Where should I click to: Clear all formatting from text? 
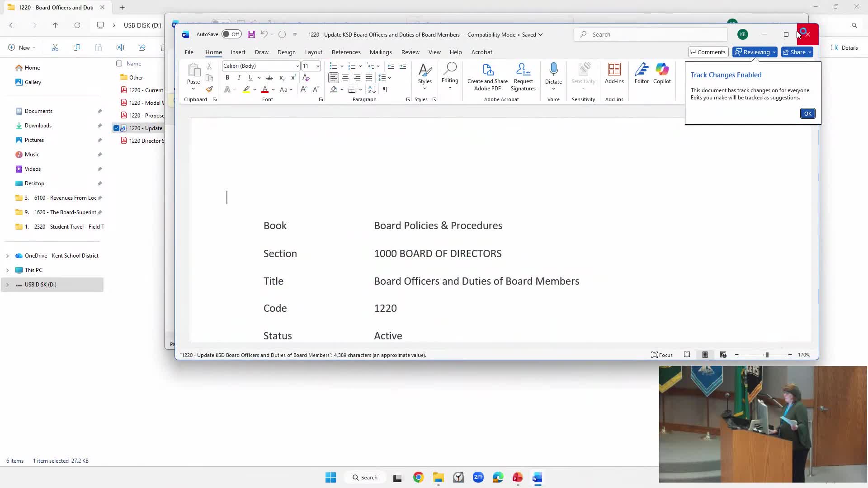pos(306,78)
